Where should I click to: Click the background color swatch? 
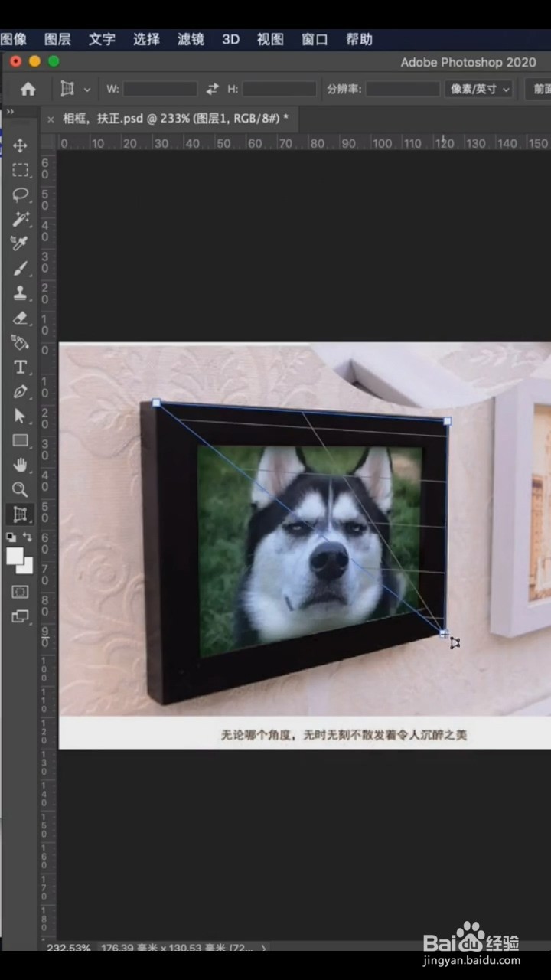pos(28,568)
